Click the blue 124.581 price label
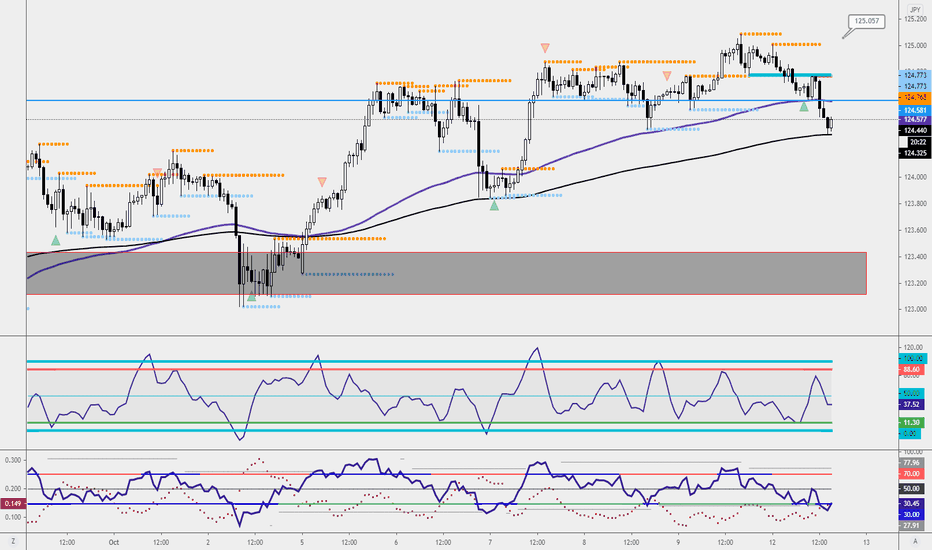932x550 pixels. click(915, 111)
